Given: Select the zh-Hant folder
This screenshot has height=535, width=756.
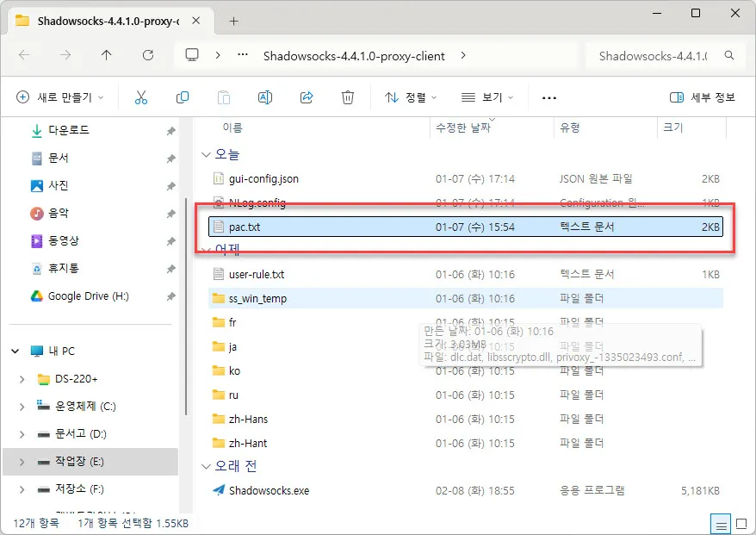Looking at the screenshot, I should tap(248, 444).
